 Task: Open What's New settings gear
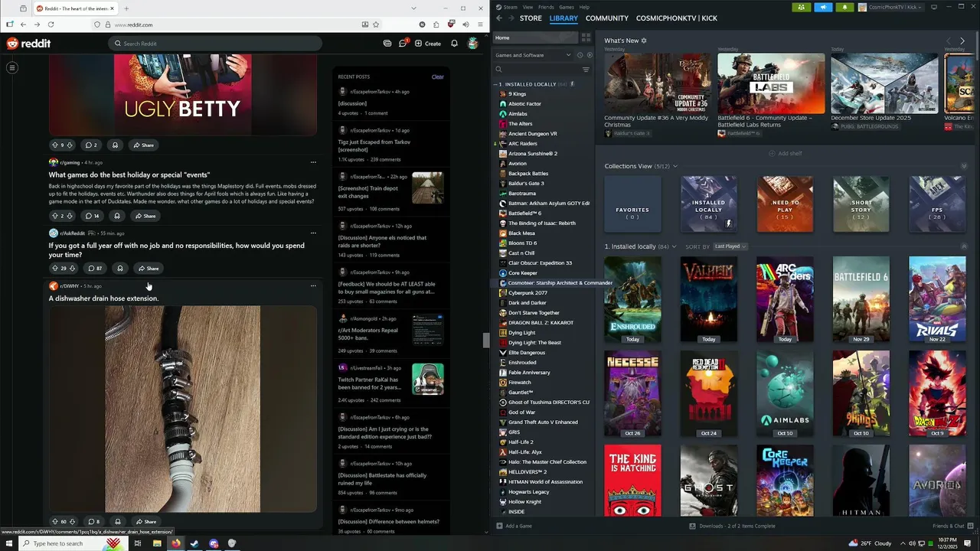pos(644,41)
